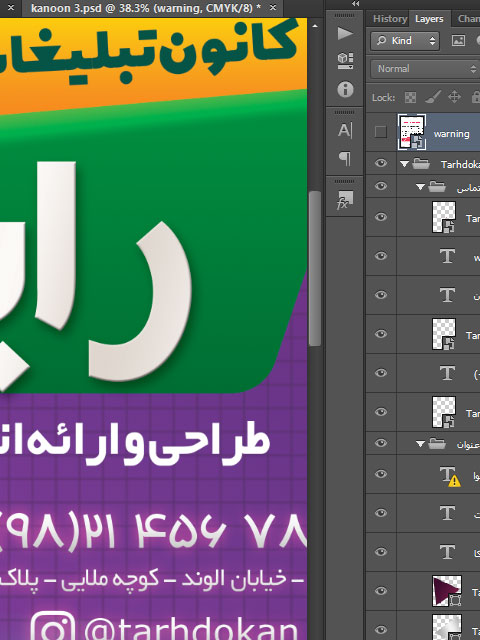Open the Styles fx panel icon
The height and width of the screenshot is (640, 480).
pos(344,200)
